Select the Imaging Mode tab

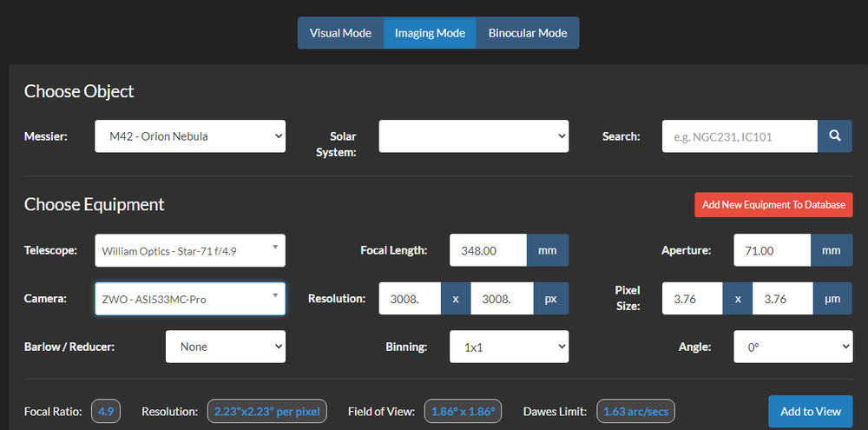(430, 33)
